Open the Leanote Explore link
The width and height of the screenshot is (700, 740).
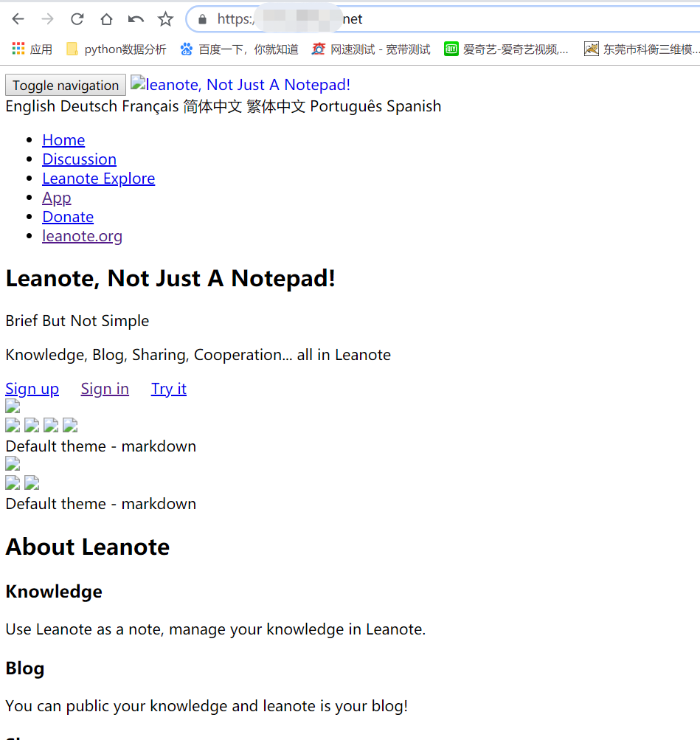(99, 179)
